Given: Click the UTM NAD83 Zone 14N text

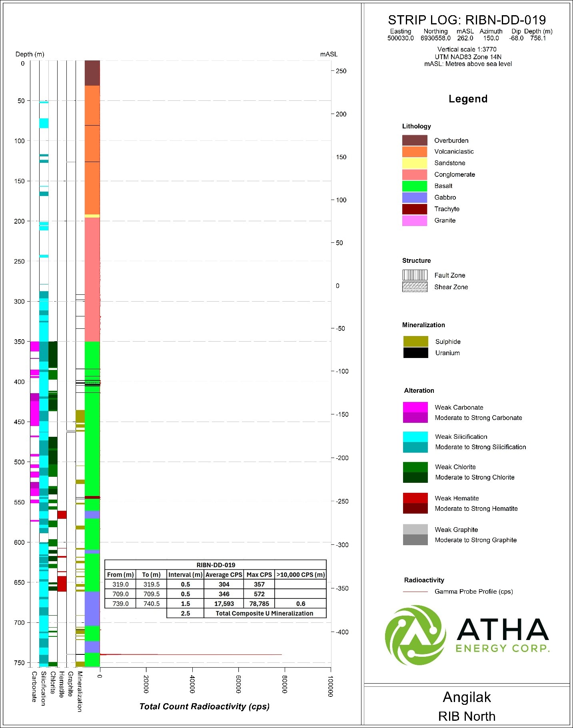Looking at the screenshot, I should click(468, 57).
